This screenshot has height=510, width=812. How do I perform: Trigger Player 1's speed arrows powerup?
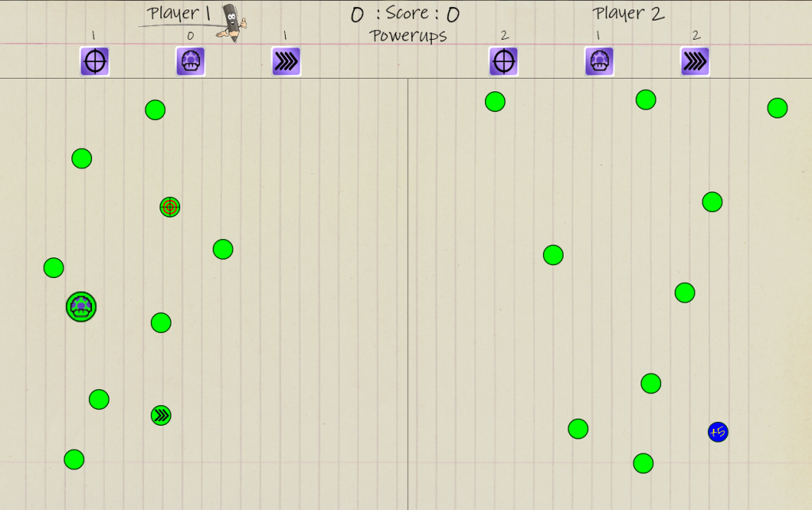(x=287, y=62)
